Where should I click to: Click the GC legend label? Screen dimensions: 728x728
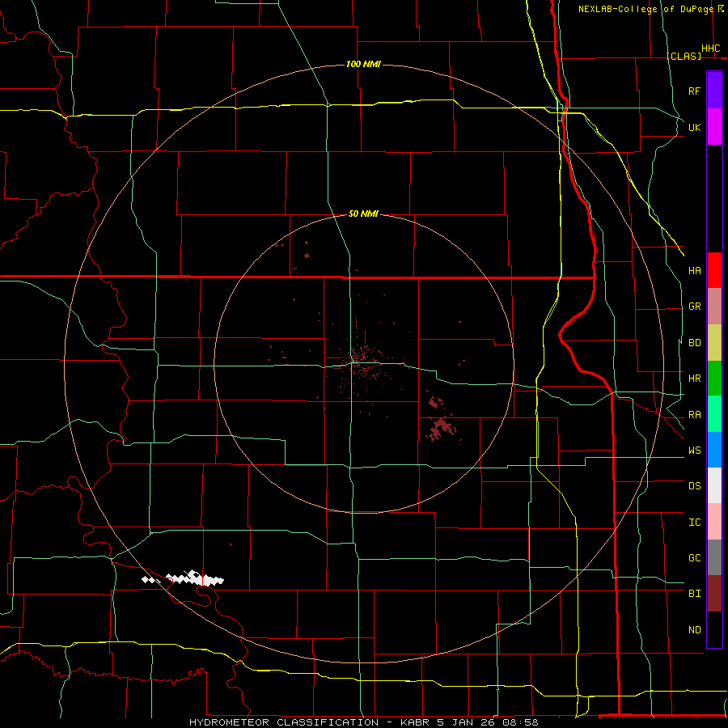click(x=694, y=558)
